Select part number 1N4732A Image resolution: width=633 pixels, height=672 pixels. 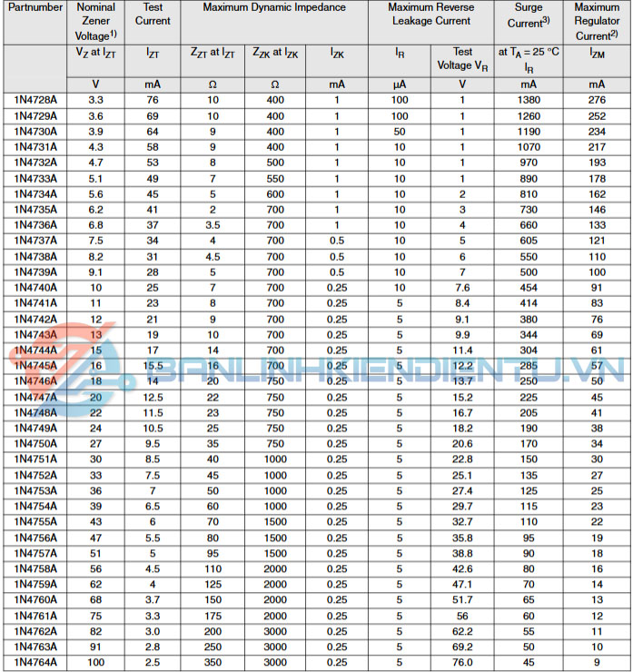coord(35,163)
